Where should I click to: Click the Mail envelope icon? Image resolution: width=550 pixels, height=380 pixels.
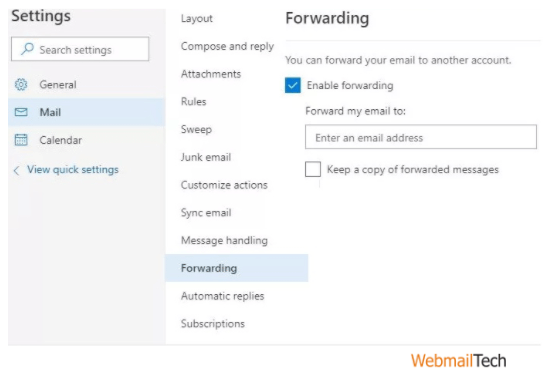pyautogui.click(x=21, y=112)
